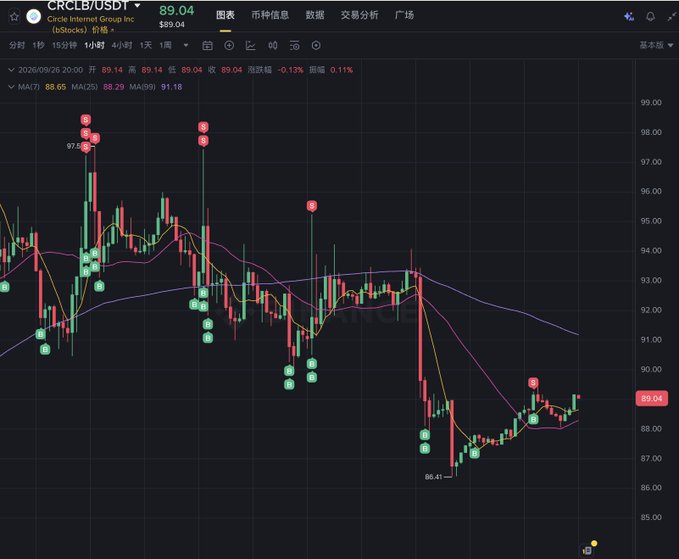Viewport: 679px width, 559px height.
Task: Select the 1天 time interval
Action: (x=146, y=45)
